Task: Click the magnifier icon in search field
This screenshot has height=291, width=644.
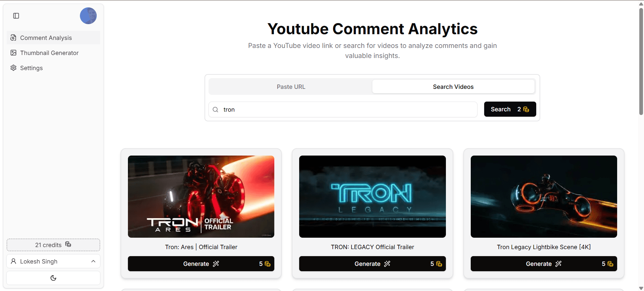Action: tap(216, 110)
